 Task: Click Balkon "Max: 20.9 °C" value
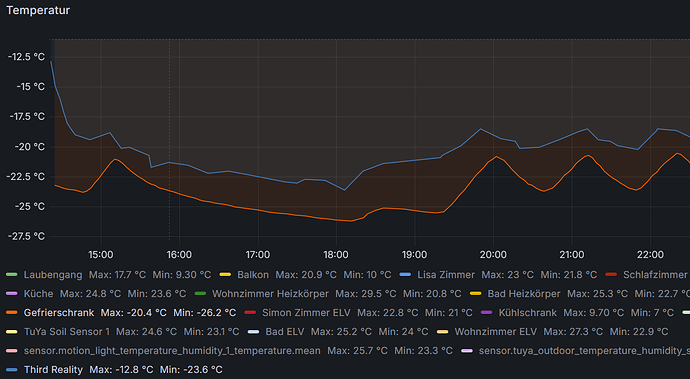tap(306, 275)
